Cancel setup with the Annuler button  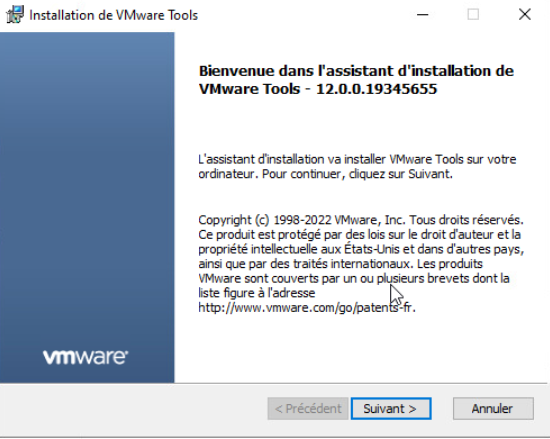pos(493,408)
